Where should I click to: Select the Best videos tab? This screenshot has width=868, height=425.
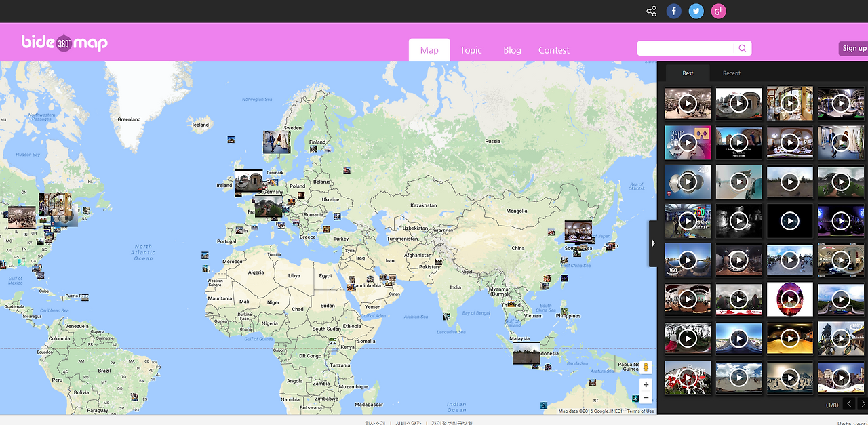(688, 73)
